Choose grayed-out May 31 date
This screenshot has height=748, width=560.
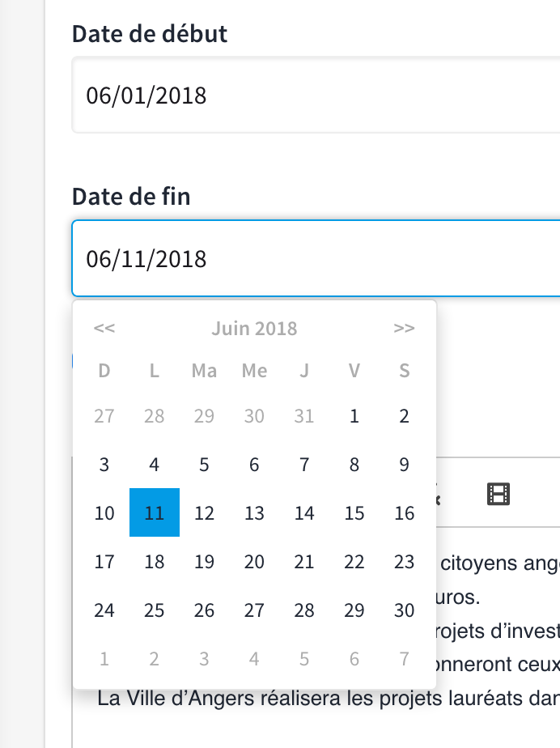pos(304,416)
